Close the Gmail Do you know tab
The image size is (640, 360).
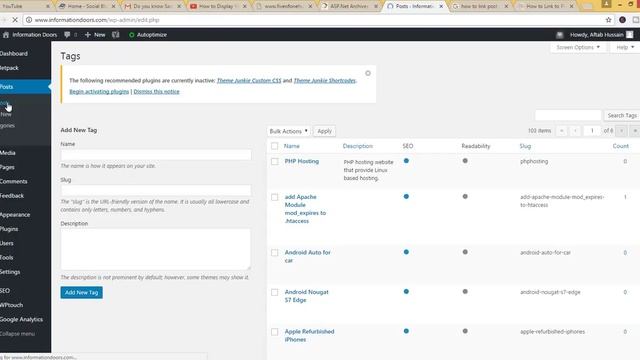tap(179, 6)
